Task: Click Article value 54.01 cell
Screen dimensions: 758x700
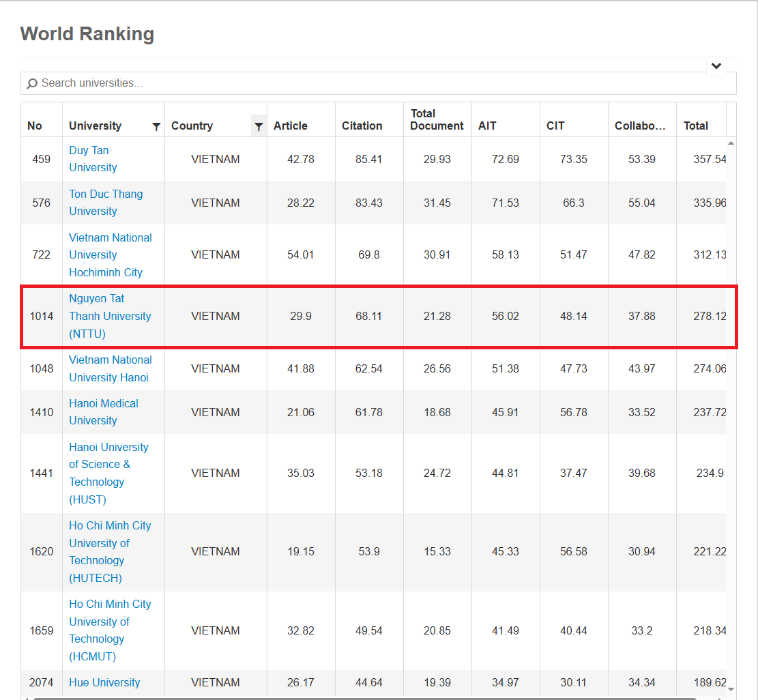Action: click(301, 254)
